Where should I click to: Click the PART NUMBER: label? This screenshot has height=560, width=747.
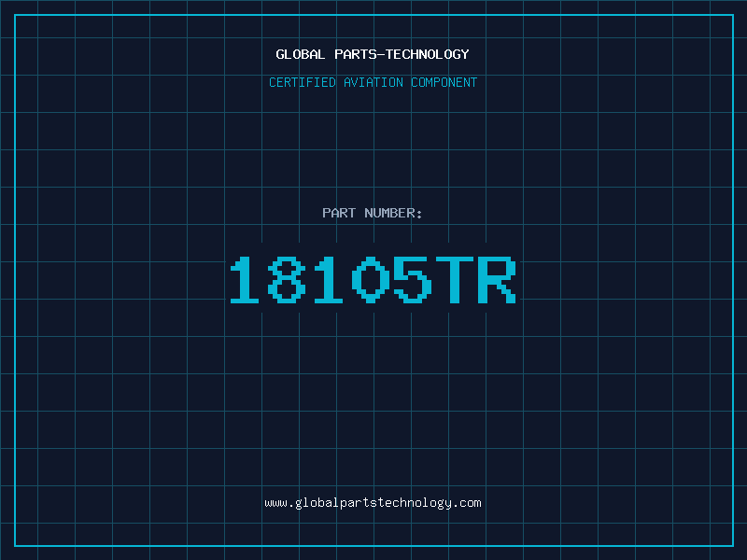point(372,213)
